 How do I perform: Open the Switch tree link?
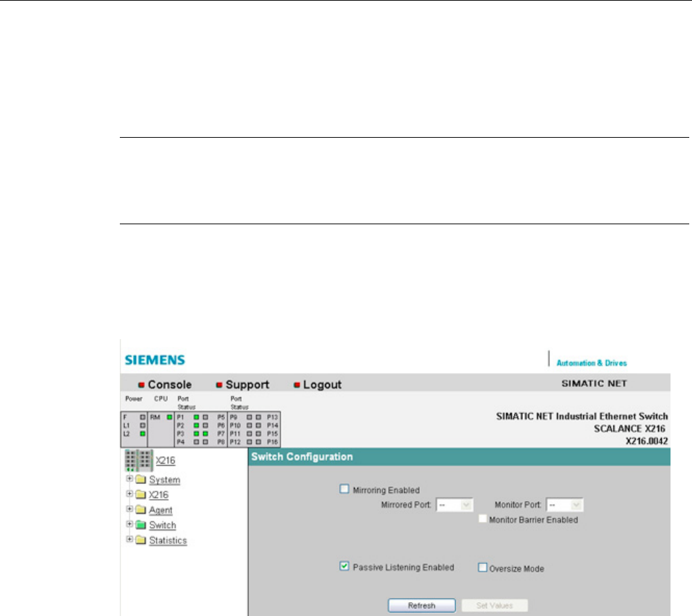[x=162, y=525]
